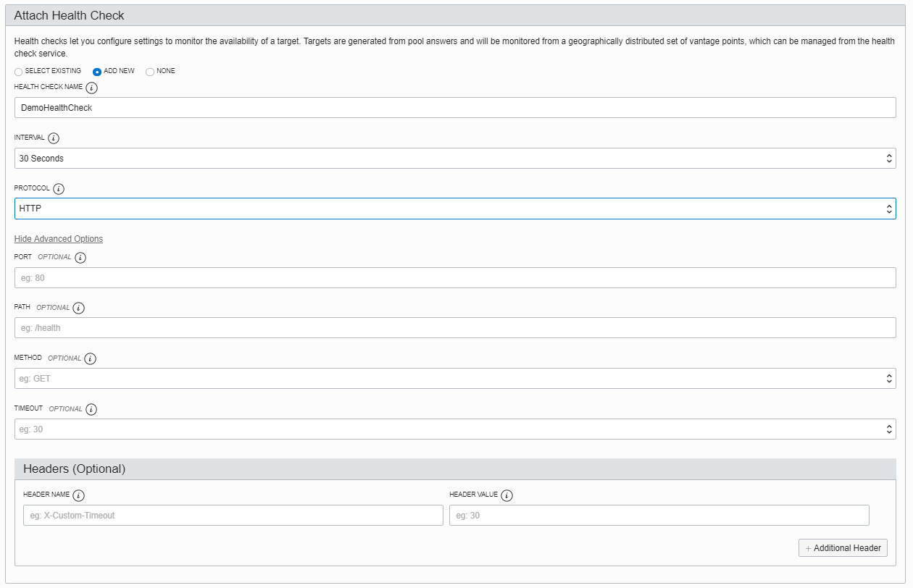Open the Method dropdown
913x588 pixels.
tap(455, 378)
